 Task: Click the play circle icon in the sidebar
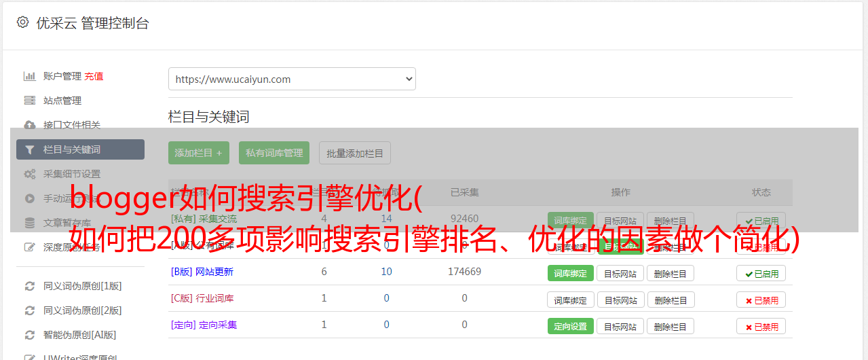click(x=29, y=198)
